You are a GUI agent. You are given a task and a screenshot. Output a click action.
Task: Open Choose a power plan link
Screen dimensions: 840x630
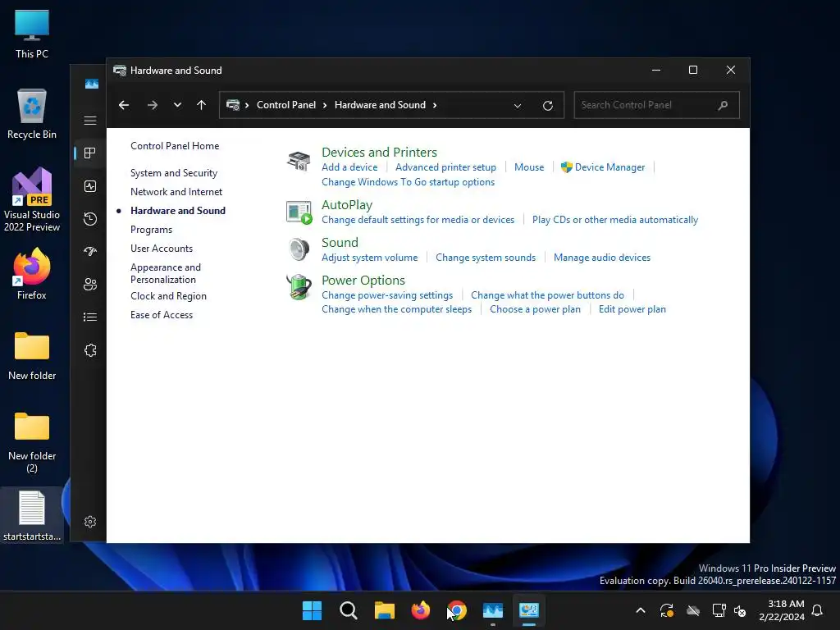pyautogui.click(x=535, y=309)
